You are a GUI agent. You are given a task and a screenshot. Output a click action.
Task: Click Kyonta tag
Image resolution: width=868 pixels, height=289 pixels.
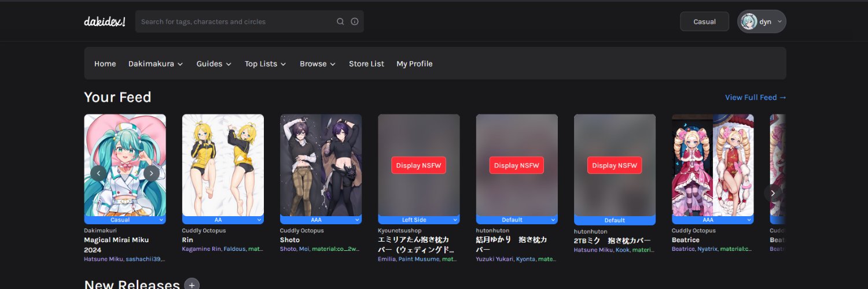[x=525, y=260]
